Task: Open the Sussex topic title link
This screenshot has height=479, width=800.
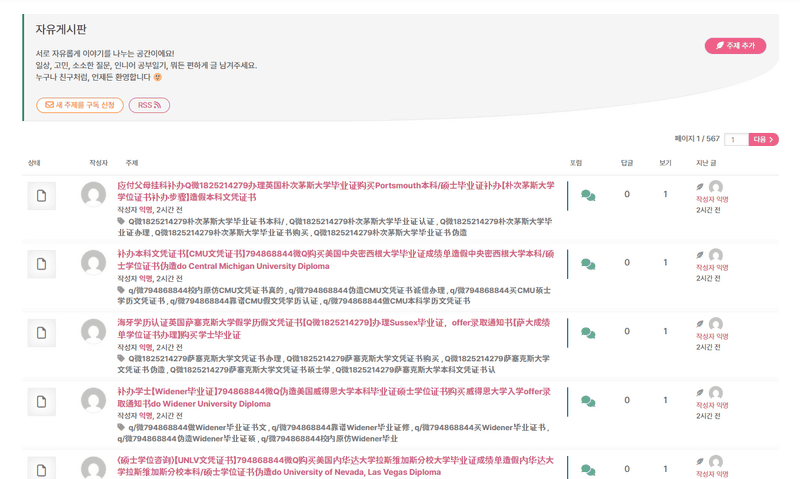Action: 334,329
